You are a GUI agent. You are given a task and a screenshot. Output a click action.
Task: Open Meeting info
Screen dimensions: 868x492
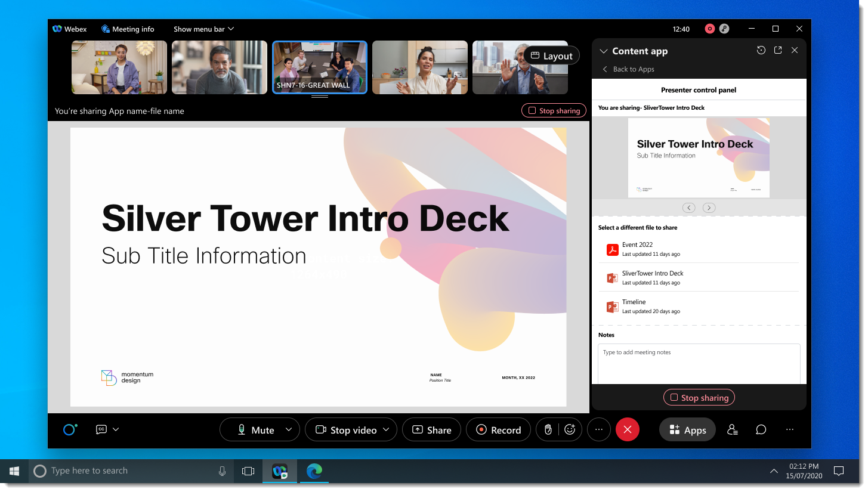click(x=128, y=29)
